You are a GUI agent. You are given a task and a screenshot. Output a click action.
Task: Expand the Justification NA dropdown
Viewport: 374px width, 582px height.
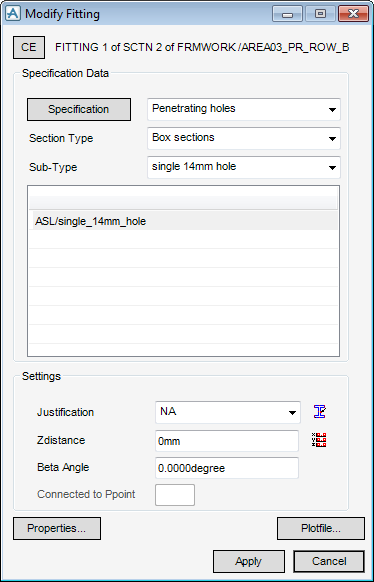[x=228, y=412]
